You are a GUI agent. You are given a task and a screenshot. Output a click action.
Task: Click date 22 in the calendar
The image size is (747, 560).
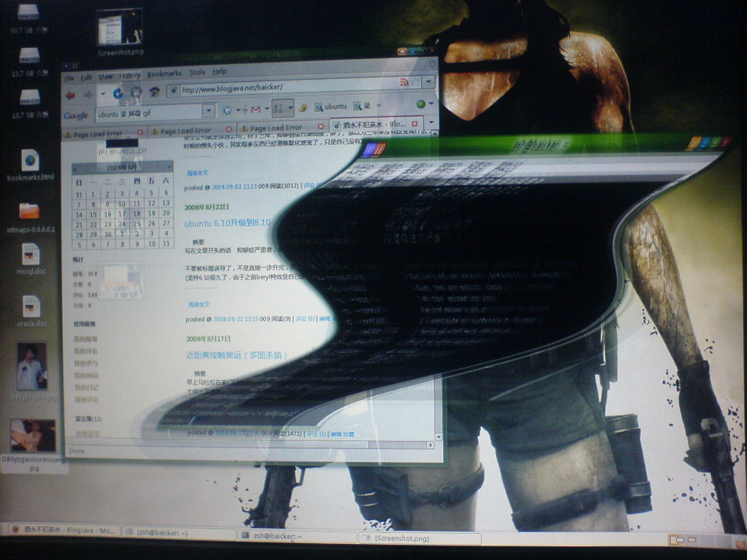[x=93, y=225]
